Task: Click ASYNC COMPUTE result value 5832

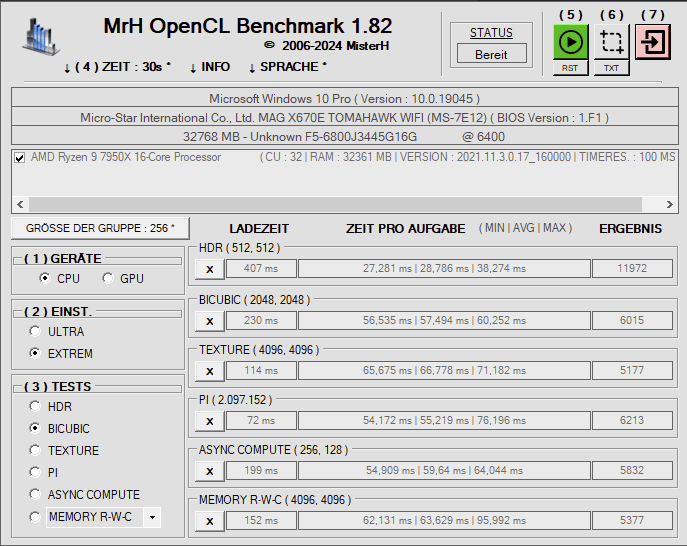Action: coord(632,470)
